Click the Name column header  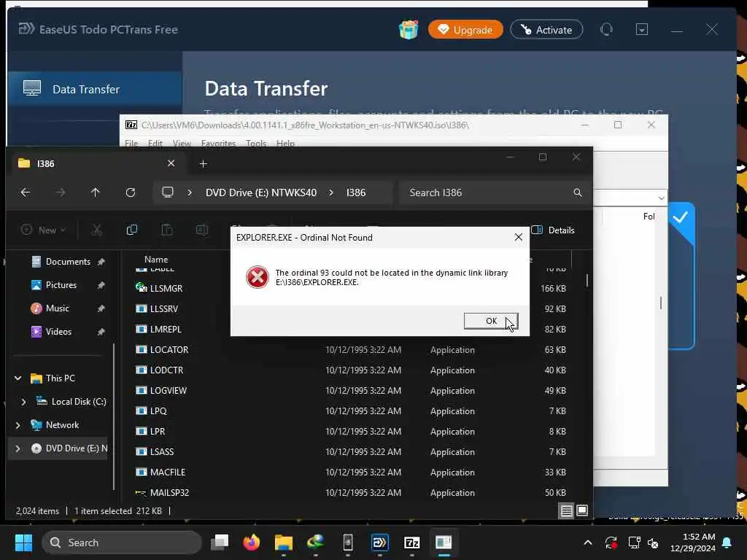(x=156, y=260)
